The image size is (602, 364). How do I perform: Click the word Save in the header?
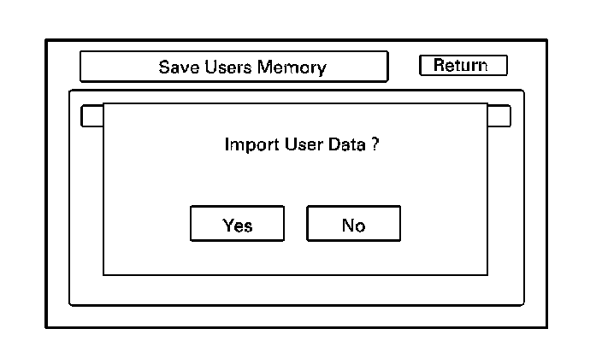177,67
